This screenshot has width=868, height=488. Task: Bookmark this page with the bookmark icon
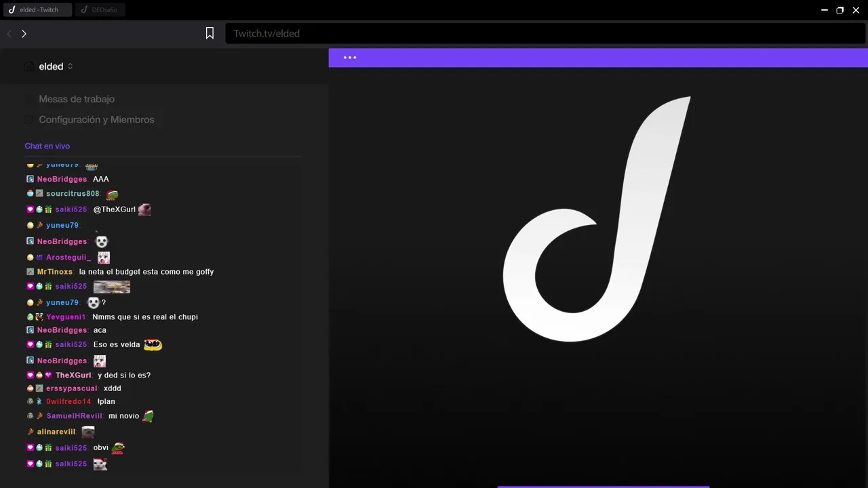pos(210,33)
